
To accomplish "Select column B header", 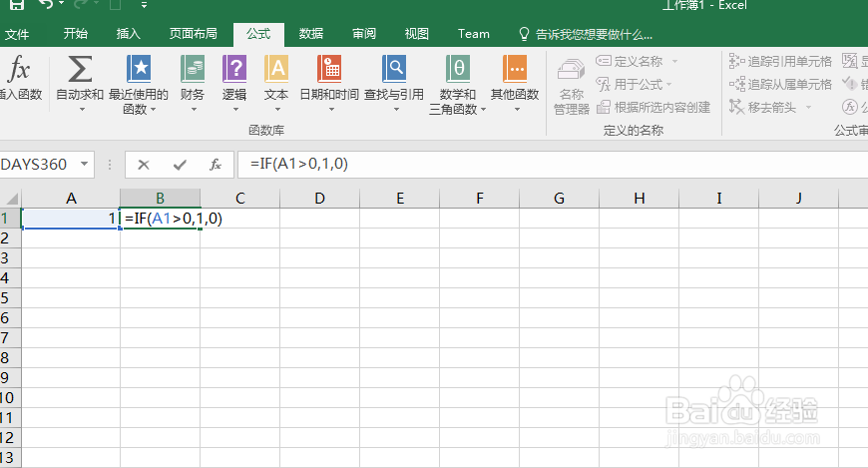I will 160,199.
